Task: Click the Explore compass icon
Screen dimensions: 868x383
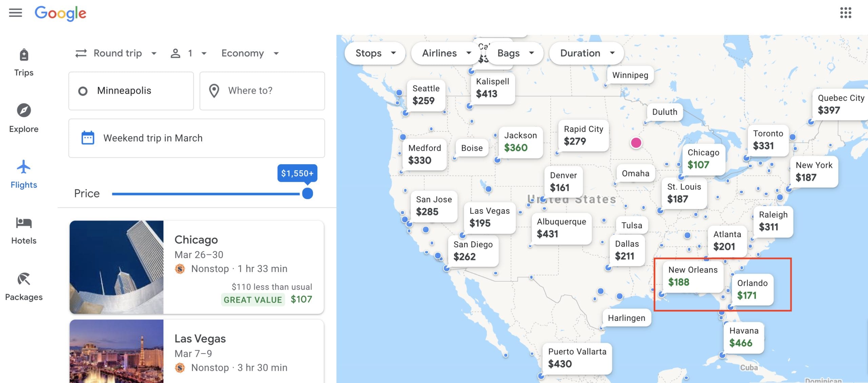Action: [x=24, y=110]
